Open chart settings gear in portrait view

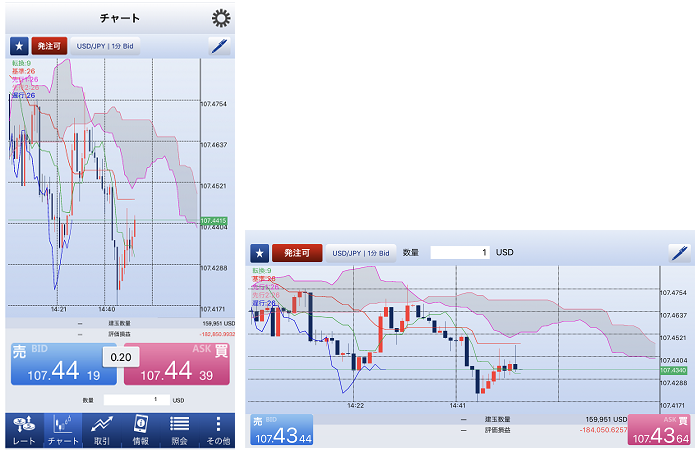(221, 19)
